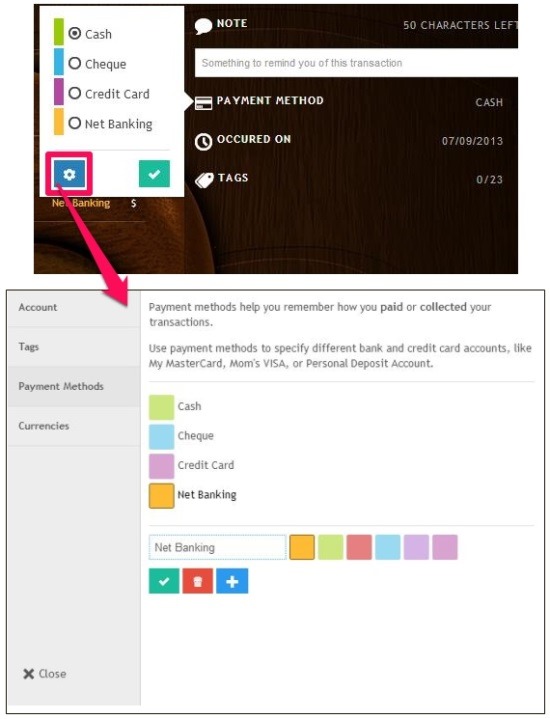
Task: Click the credit card Payment Method icon
Action: 204,103
